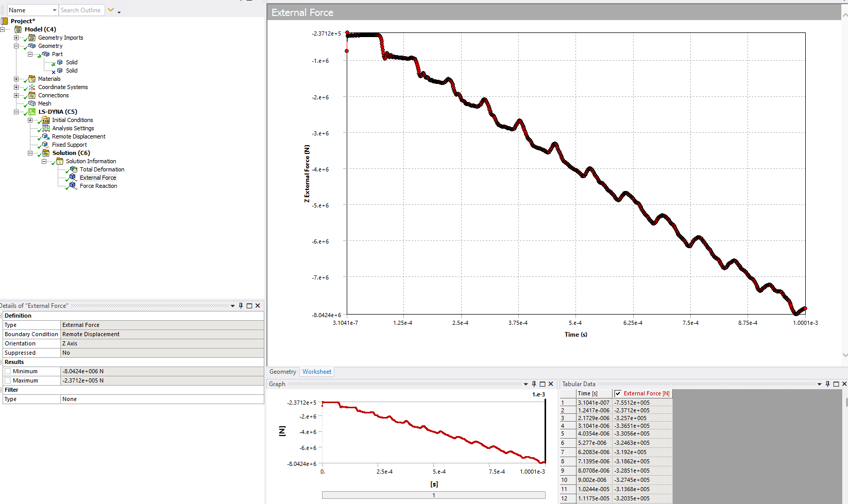Click the Analysis Settings icon
Screen dimensions: 848x504
(x=46, y=128)
